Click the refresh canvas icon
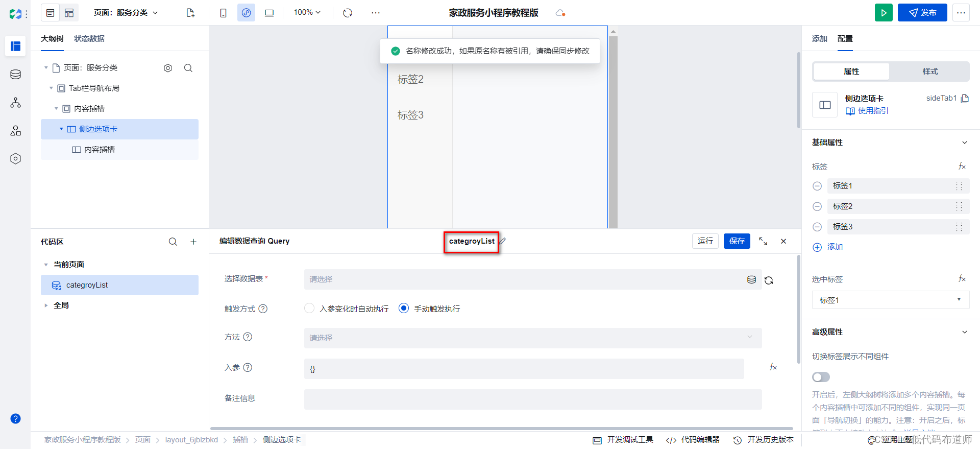980x449 pixels. 348,13
